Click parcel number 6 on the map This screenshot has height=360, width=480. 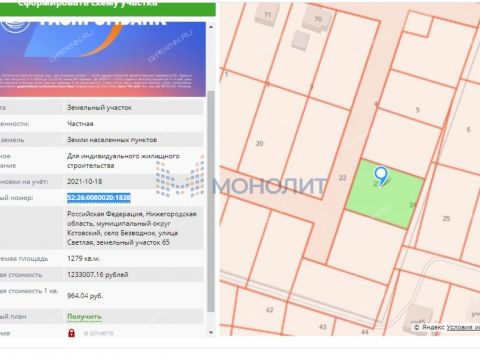pyautogui.click(x=468, y=129)
